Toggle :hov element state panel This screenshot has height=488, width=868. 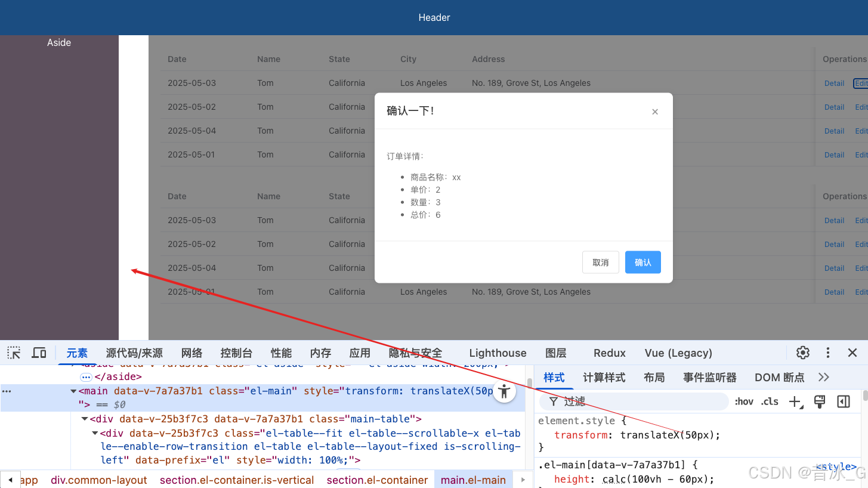[744, 401]
